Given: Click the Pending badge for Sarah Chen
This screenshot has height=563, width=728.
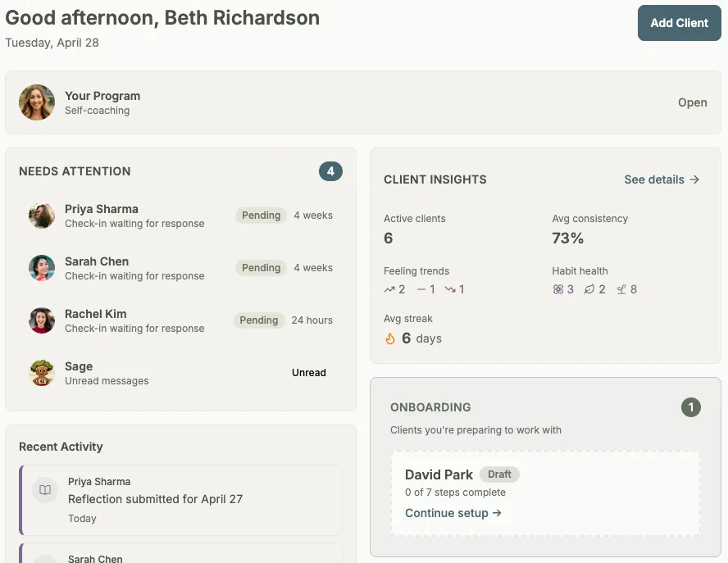Looking at the screenshot, I should pos(261,268).
